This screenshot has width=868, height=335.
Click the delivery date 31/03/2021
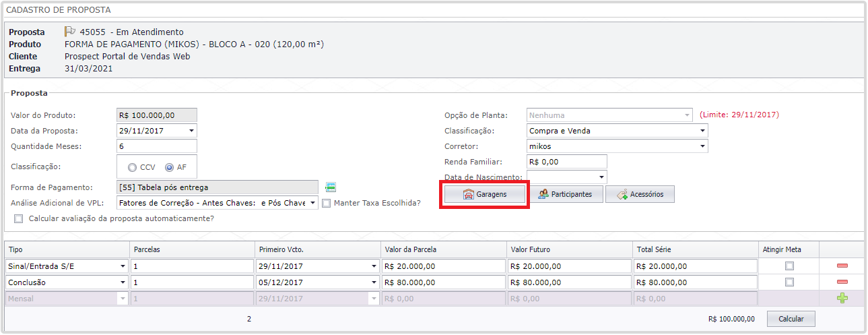coord(88,69)
